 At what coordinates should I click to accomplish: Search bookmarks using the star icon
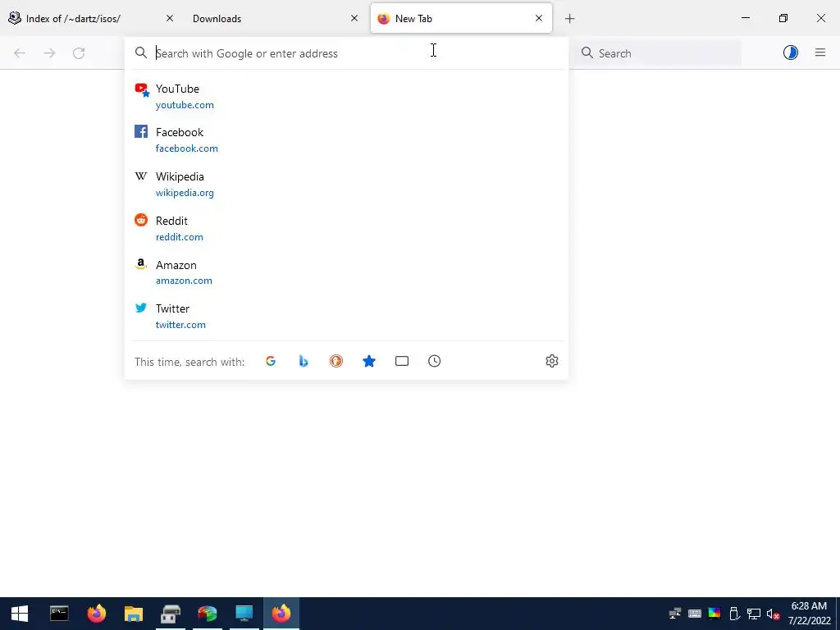pos(369,361)
